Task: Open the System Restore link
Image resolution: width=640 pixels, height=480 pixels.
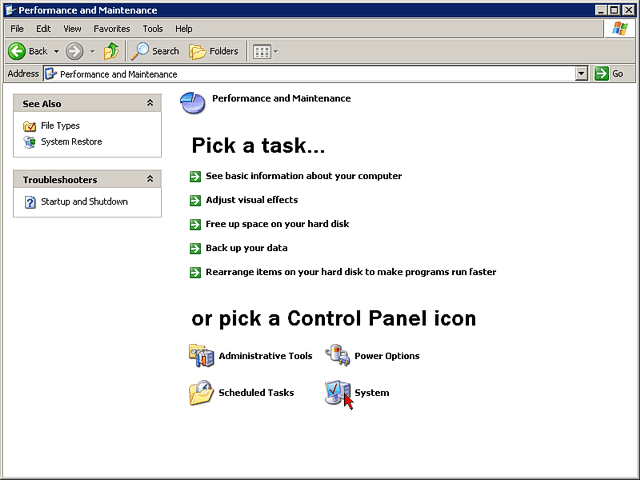Action: pyautogui.click(x=71, y=142)
